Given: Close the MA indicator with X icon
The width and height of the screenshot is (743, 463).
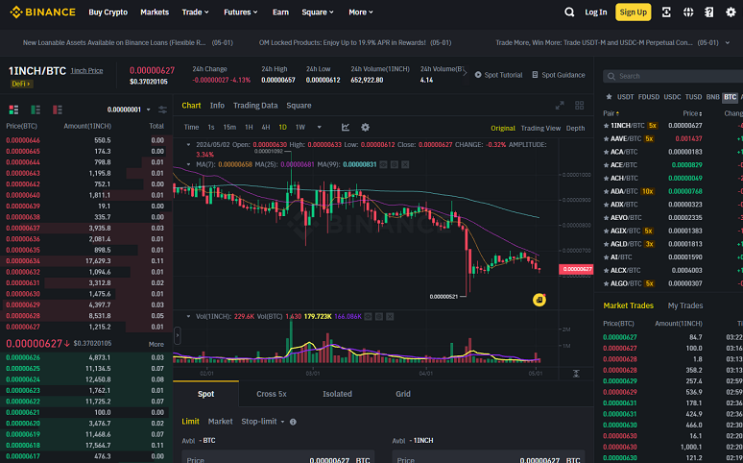Looking at the screenshot, I should 405,164.
